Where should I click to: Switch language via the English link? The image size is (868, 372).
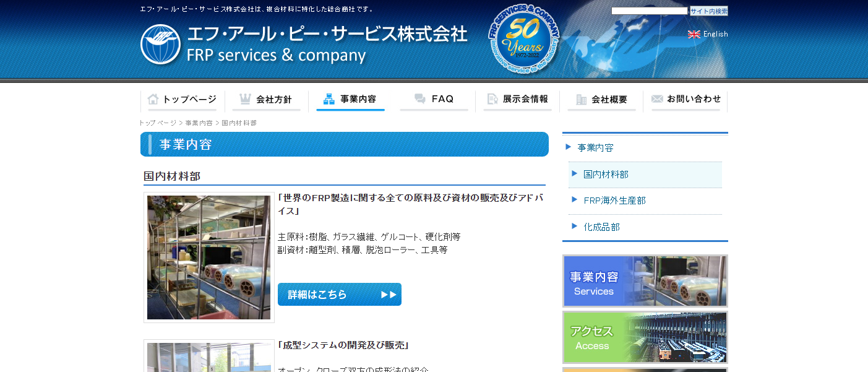click(x=715, y=34)
